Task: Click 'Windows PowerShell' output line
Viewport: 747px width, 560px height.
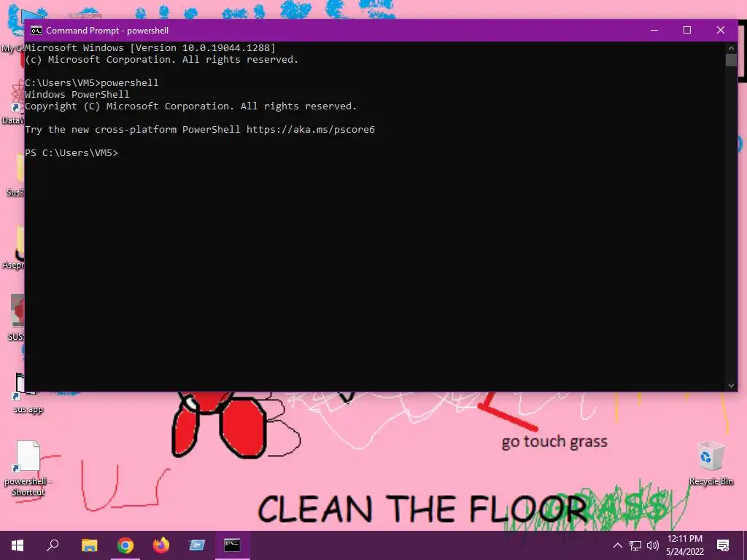Action: [77, 94]
